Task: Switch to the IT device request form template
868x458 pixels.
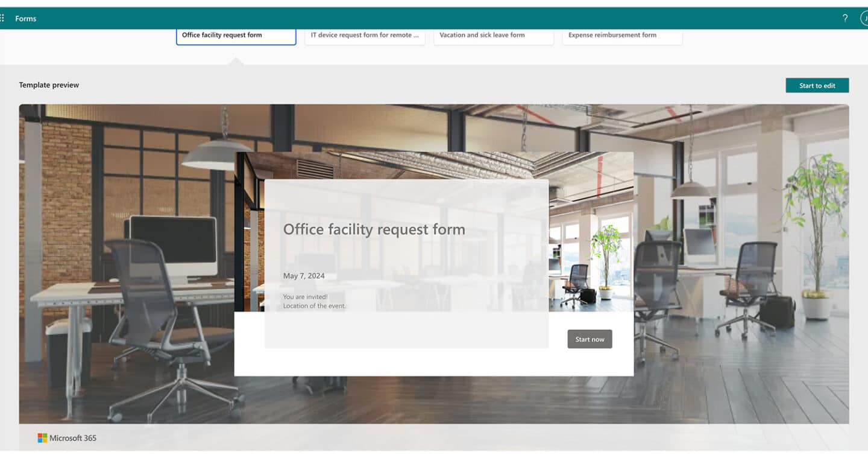Action: coord(365,35)
